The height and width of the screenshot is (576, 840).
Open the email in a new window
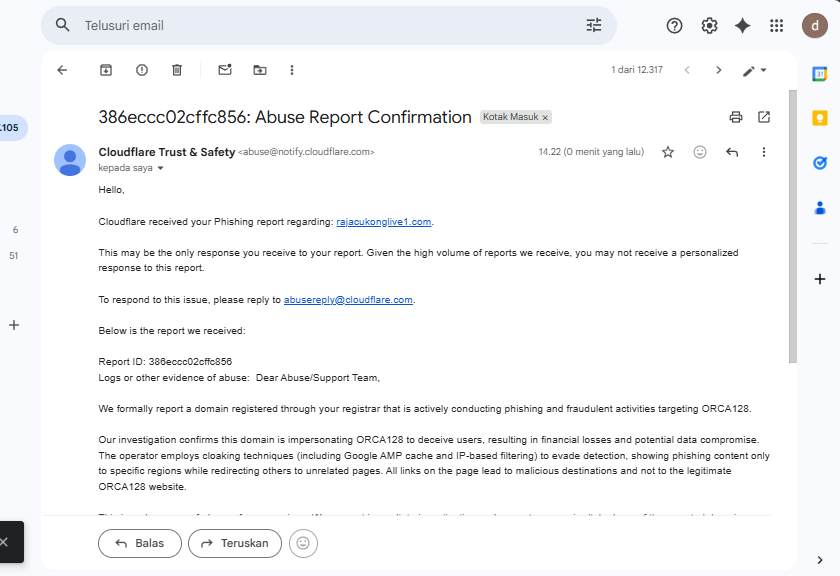764,117
